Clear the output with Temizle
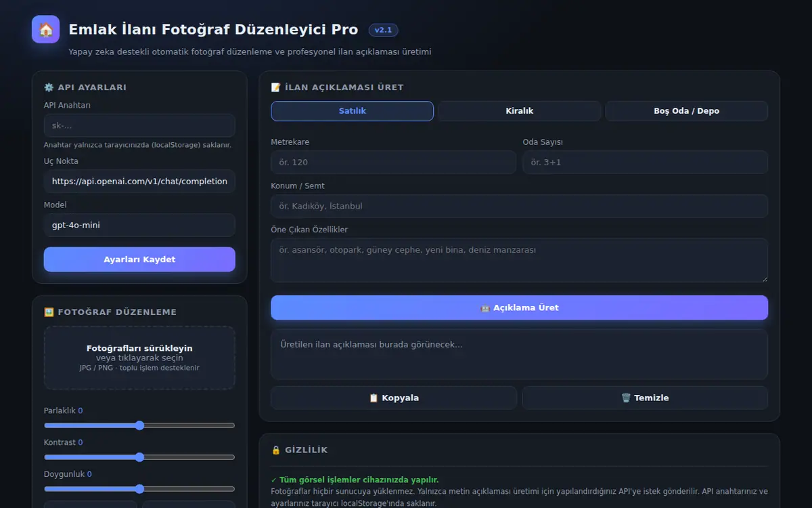Viewport: 812px width, 508px height. [x=645, y=398]
